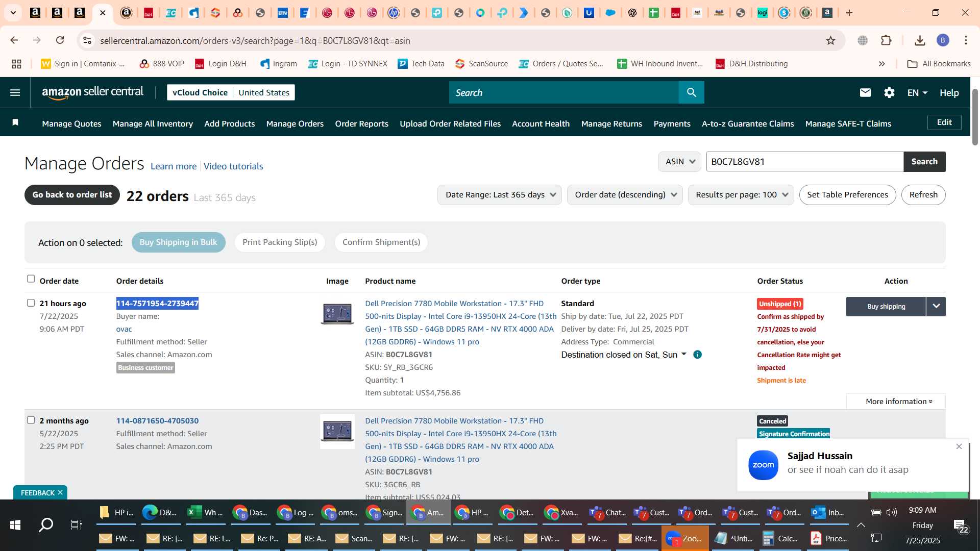Select the order 114-0871650-4705030 checkbox

click(x=31, y=420)
